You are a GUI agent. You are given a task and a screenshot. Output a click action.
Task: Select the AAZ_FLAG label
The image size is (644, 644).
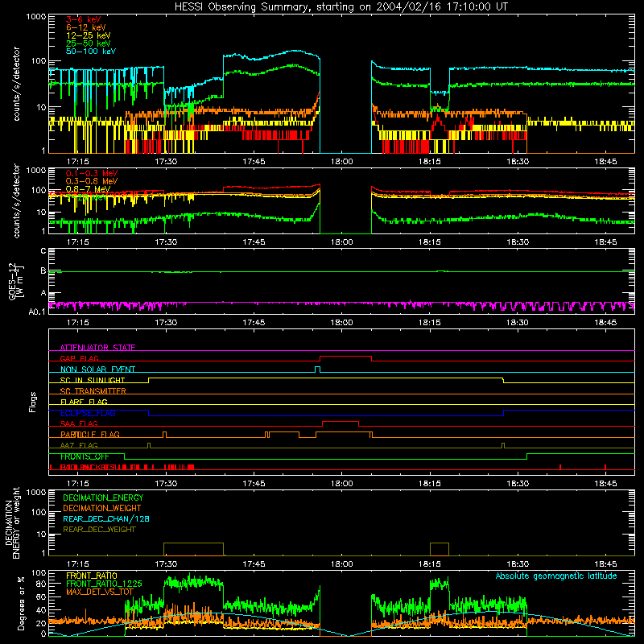[79, 446]
